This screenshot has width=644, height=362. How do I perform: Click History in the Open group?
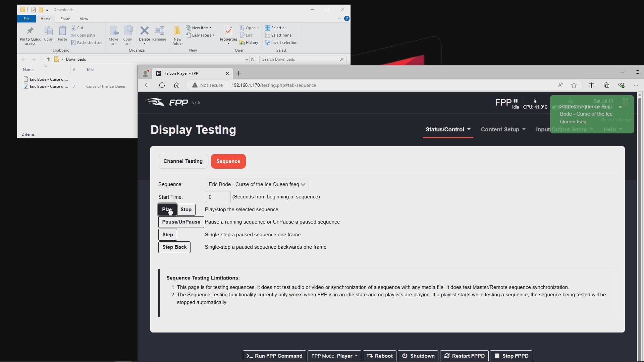pyautogui.click(x=249, y=43)
